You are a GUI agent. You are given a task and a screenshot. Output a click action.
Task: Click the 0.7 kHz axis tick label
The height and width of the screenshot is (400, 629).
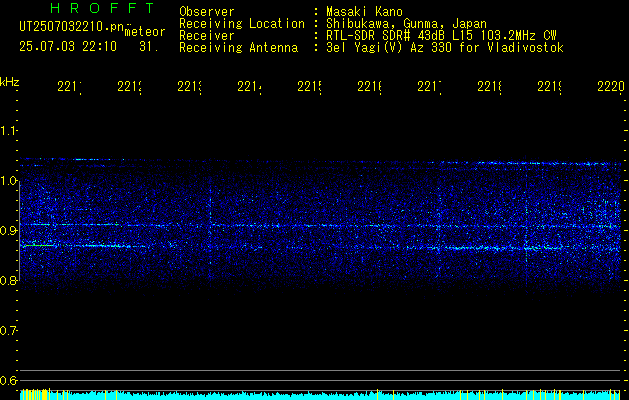click(8, 330)
